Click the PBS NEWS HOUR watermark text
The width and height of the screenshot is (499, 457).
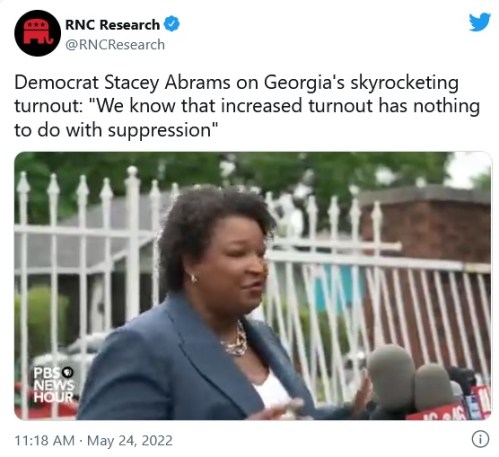click(x=53, y=385)
